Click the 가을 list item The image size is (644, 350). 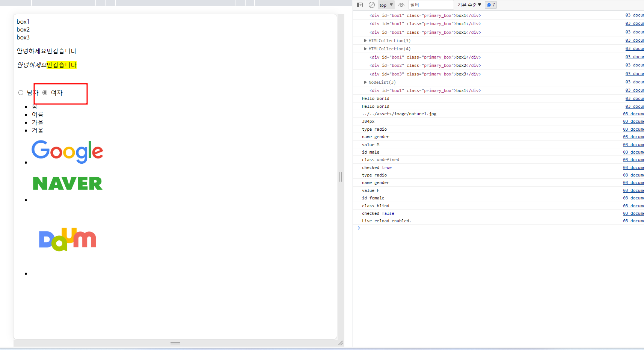(x=38, y=122)
